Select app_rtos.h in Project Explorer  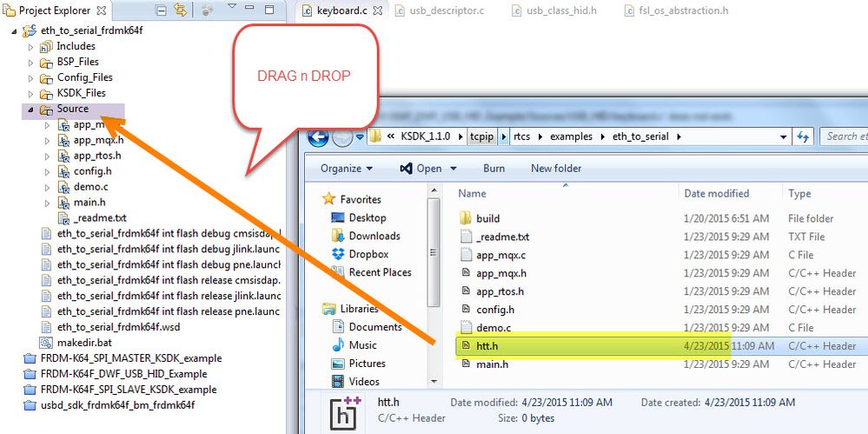click(96, 155)
